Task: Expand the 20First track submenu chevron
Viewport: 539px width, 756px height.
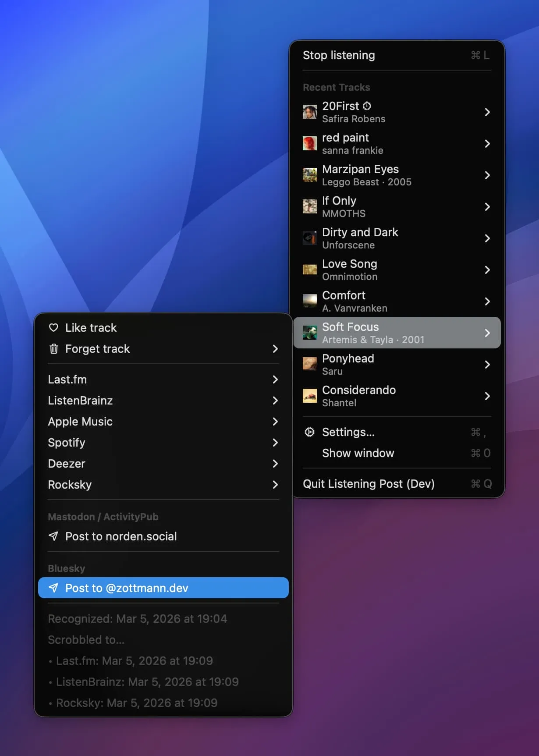Action: [x=487, y=112]
